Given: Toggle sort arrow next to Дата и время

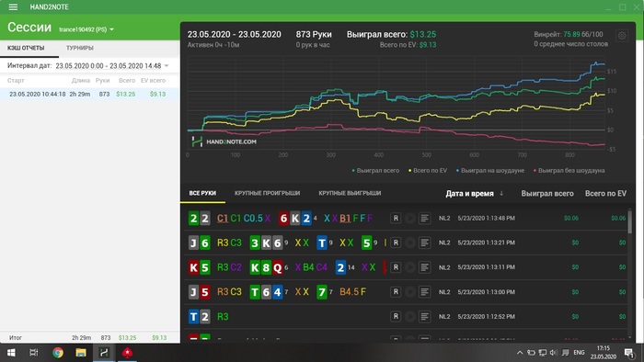Looking at the screenshot, I should click(501, 194).
